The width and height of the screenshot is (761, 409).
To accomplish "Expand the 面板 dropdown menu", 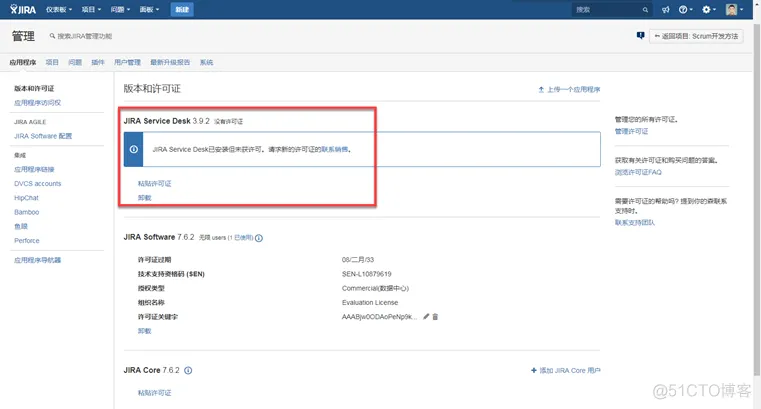I will [149, 9].
